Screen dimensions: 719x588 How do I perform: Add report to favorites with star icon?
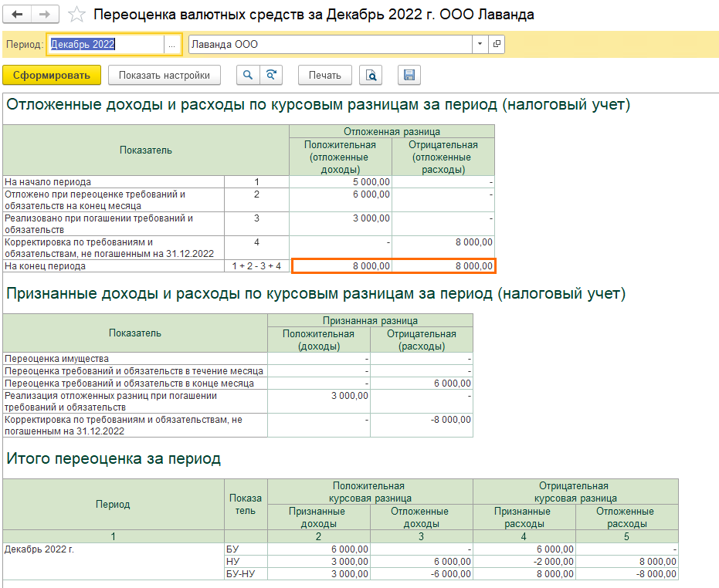(x=76, y=15)
